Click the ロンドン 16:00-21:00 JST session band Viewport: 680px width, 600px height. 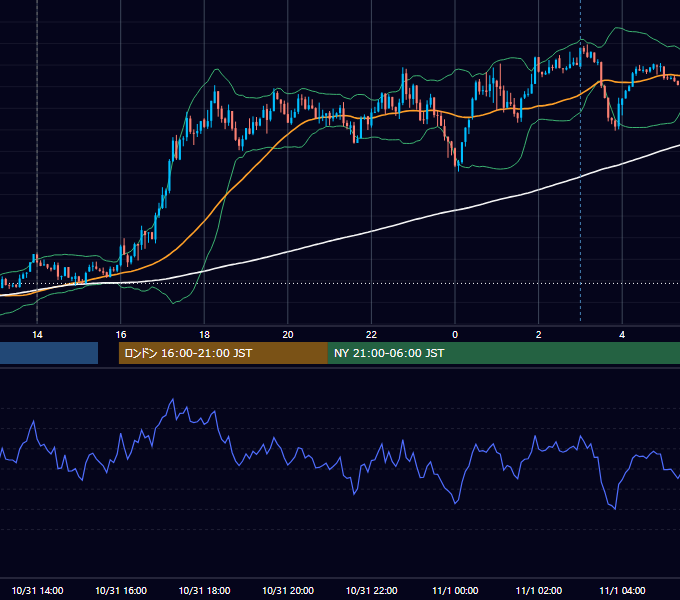pyautogui.click(x=223, y=353)
